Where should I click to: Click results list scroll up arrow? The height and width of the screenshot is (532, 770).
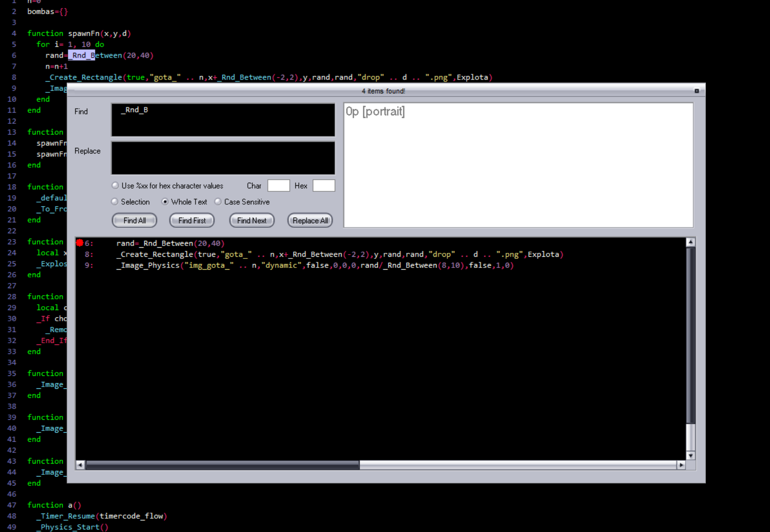click(690, 242)
